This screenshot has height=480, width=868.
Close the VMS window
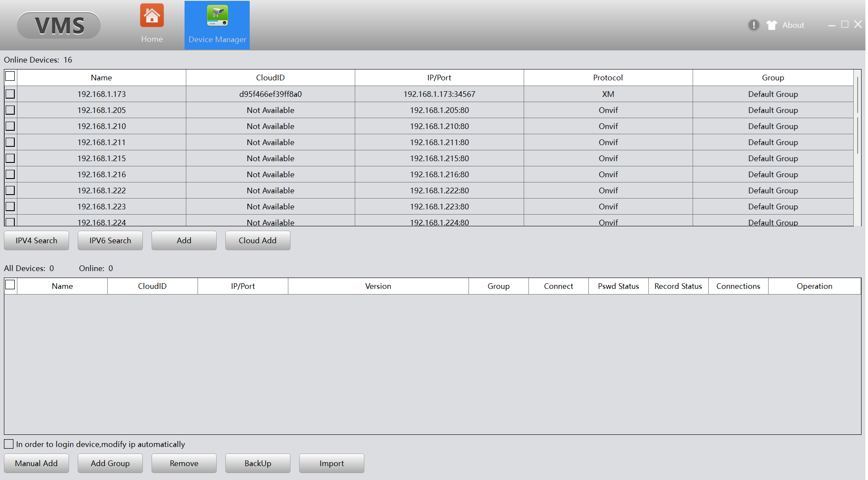[858, 25]
